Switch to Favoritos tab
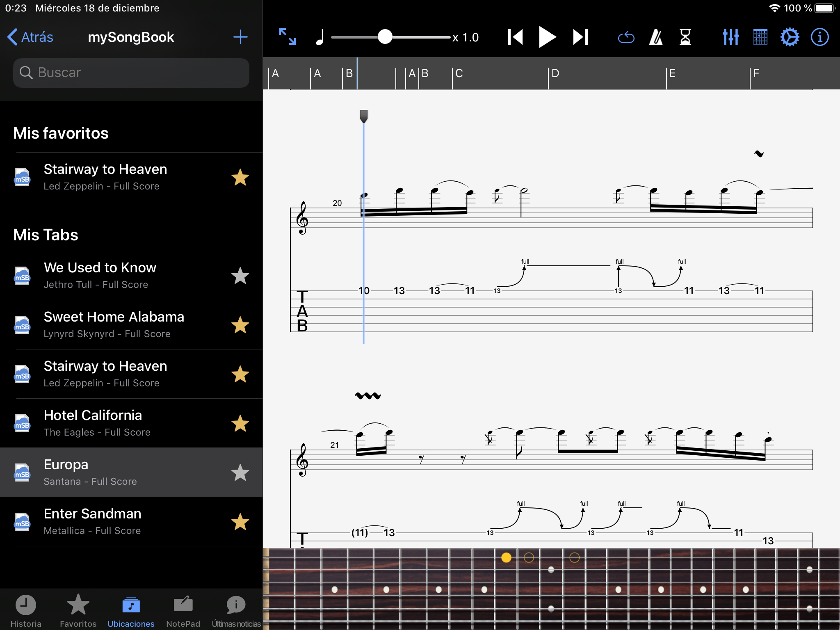840x630 pixels. 78,610
